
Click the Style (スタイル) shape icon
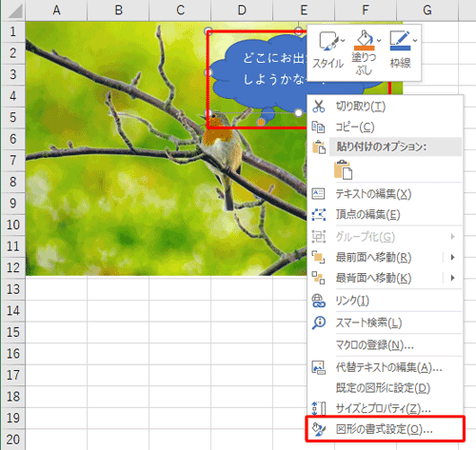pos(327,41)
